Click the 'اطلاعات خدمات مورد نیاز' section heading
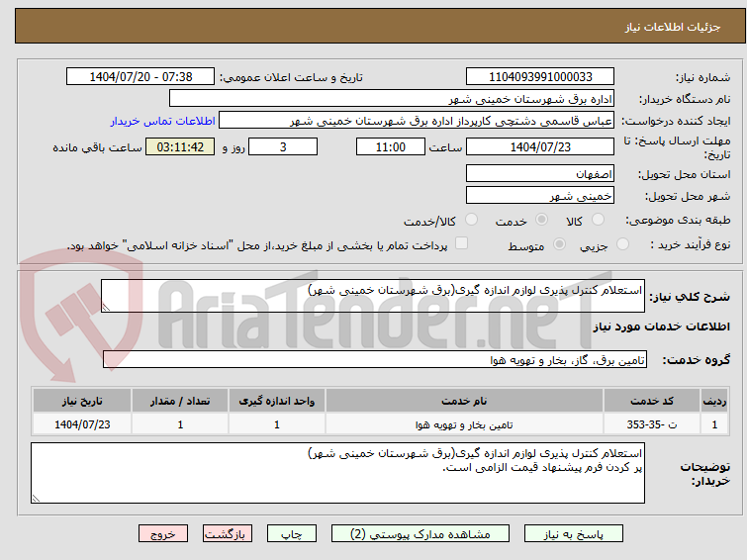The height and width of the screenshot is (560, 747). tap(661, 327)
